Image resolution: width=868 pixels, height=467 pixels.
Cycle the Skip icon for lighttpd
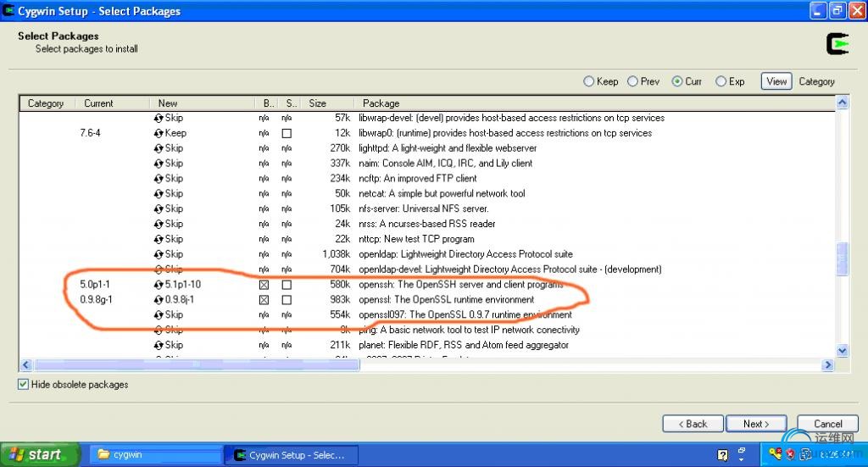click(x=159, y=148)
